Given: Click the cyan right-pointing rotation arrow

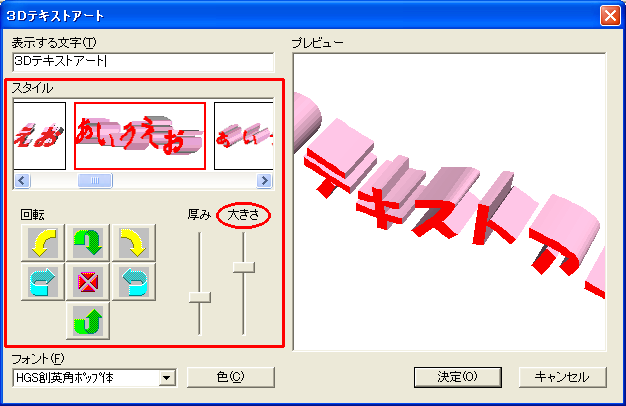Looking at the screenshot, I should click(43, 281).
